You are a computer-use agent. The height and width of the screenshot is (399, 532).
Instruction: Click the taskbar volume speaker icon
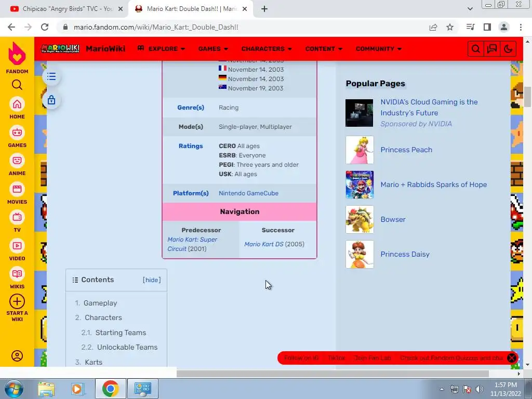[480, 389]
